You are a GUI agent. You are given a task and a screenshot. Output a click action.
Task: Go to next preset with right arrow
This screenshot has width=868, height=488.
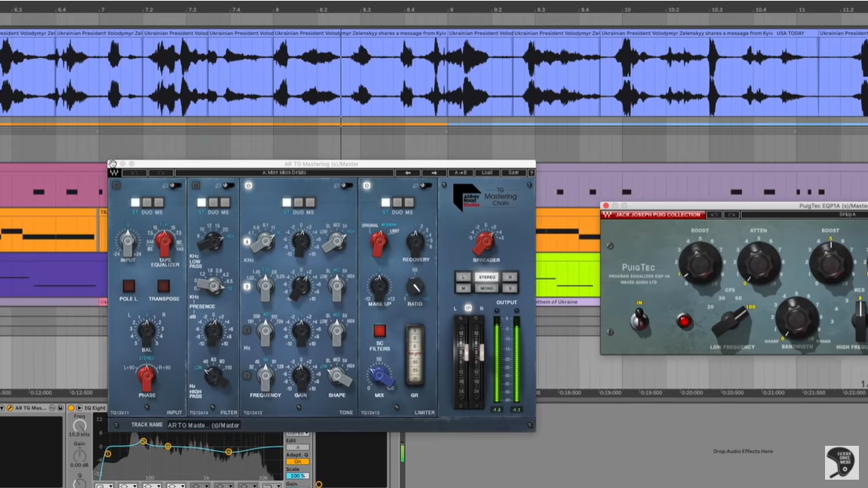pyautogui.click(x=434, y=173)
